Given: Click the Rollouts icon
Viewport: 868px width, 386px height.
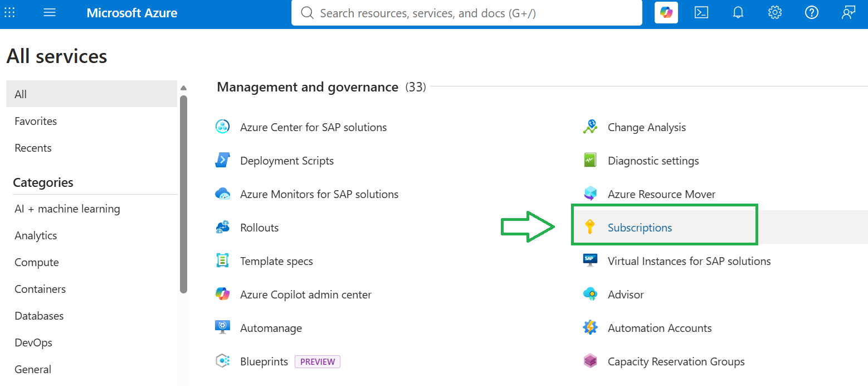Looking at the screenshot, I should pyautogui.click(x=222, y=228).
